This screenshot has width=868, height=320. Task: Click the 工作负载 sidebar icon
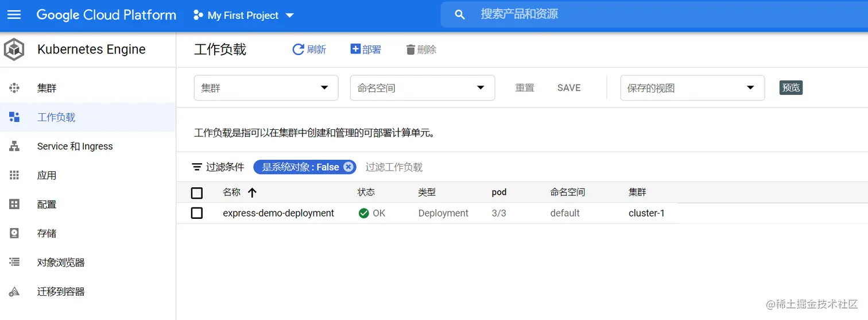coord(14,117)
